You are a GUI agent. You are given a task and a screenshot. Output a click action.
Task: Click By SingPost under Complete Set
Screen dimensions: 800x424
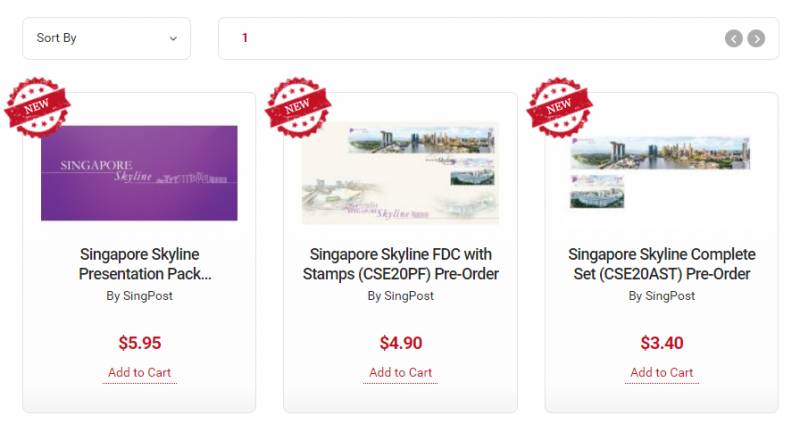[662, 296]
